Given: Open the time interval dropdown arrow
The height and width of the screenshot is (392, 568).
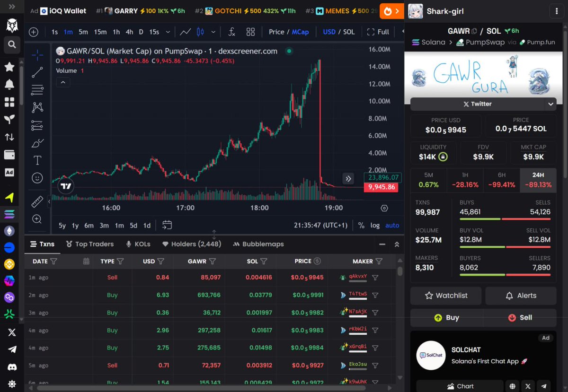Looking at the screenshot, I should pyautogui.click(x=168, y=32).
